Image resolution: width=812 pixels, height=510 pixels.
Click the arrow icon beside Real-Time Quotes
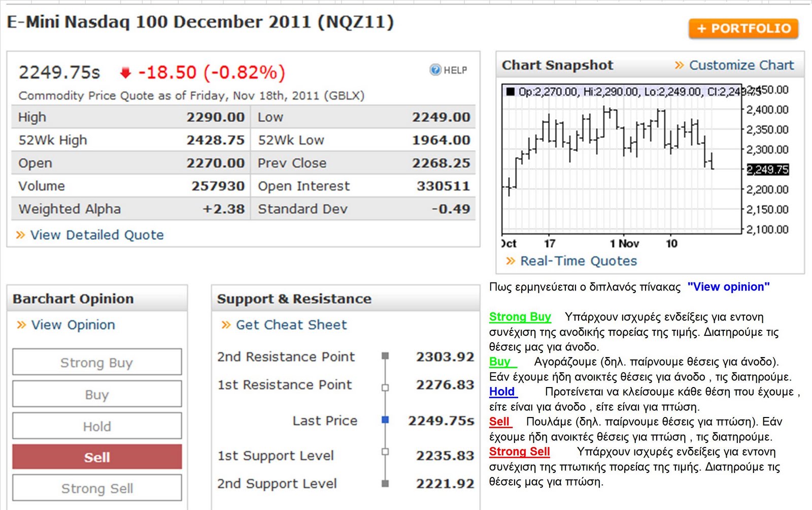[511, 261]
